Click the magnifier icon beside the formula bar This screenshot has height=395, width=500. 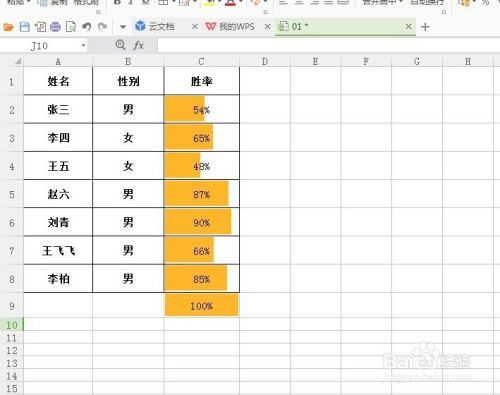pos(120,45)
